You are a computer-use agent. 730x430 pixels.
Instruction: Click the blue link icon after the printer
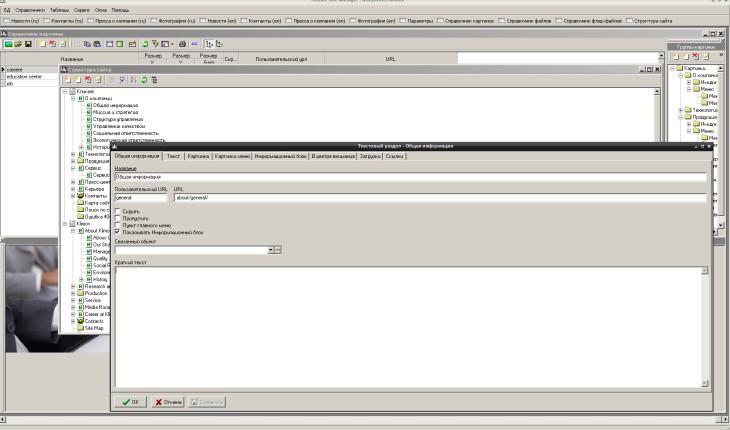click(195, 44)
